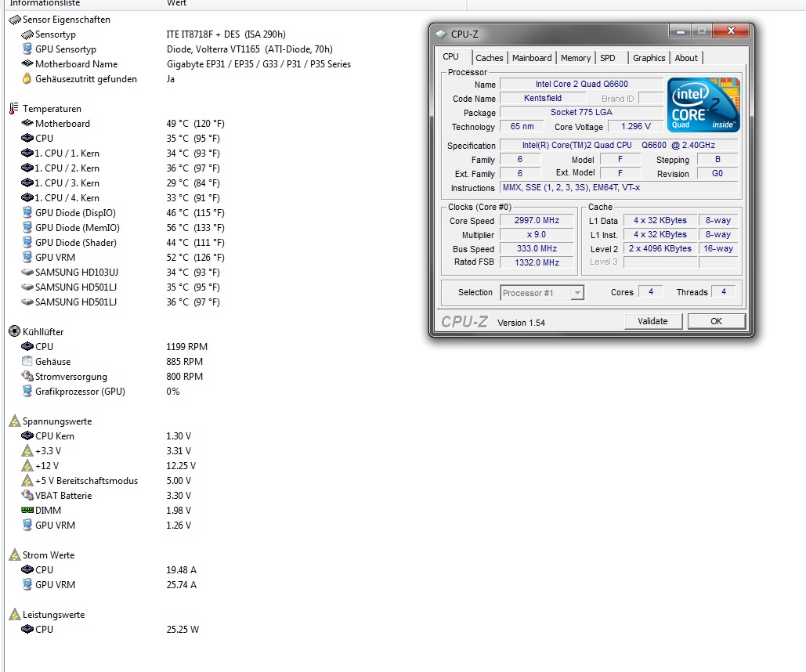This screenshot has width=806, height=672.
Task: Open the Mainboard tab in CPU-Z
Action: pos(532,58)
